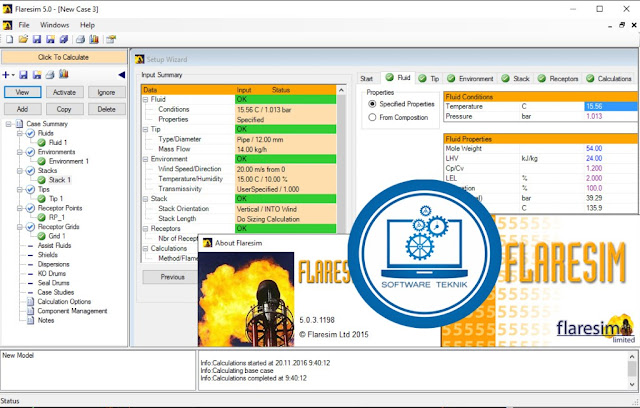Click the Delete button
640x408 pixels.
(x=106, y=109)
